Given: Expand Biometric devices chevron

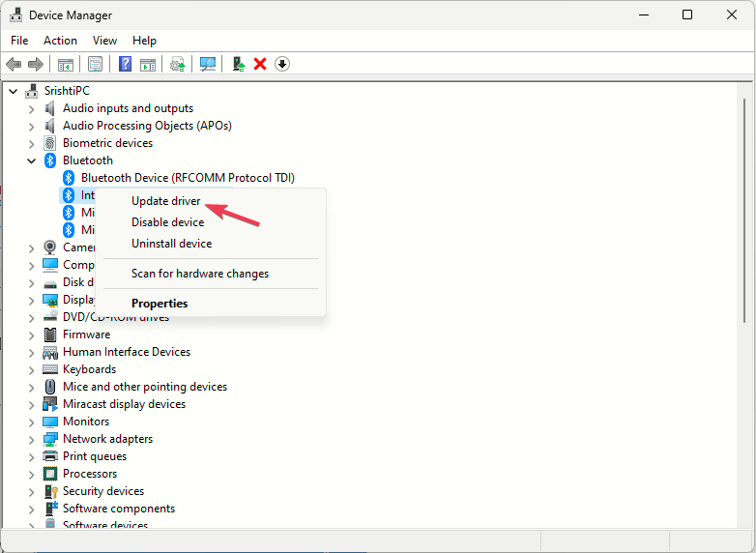Looking at the screenshot, I should [31, 144].
